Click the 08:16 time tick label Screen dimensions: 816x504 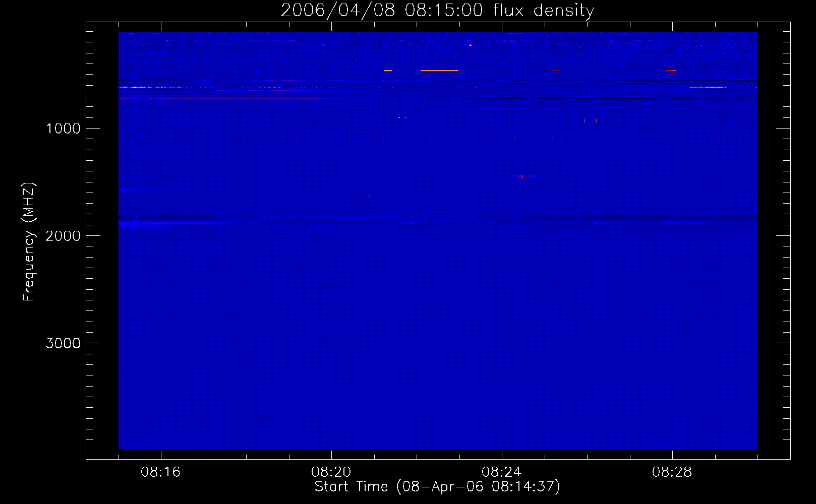click(x=161, y=472)
